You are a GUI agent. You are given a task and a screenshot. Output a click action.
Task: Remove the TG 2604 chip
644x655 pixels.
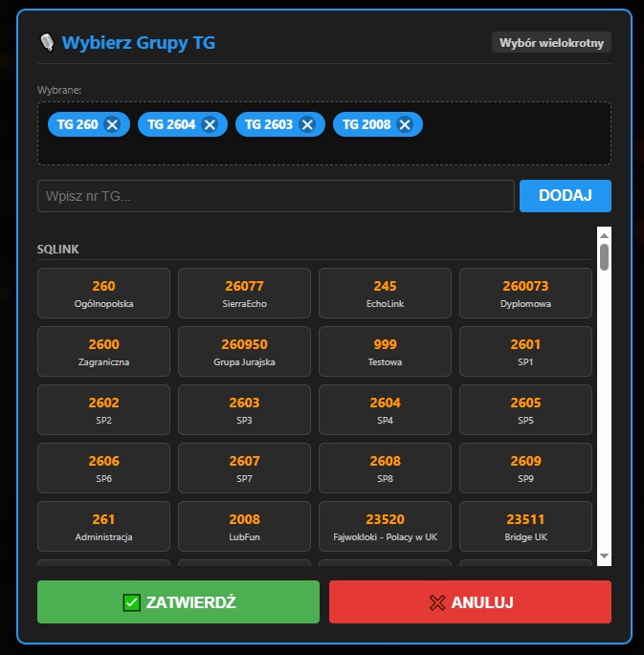pos(210,124)
